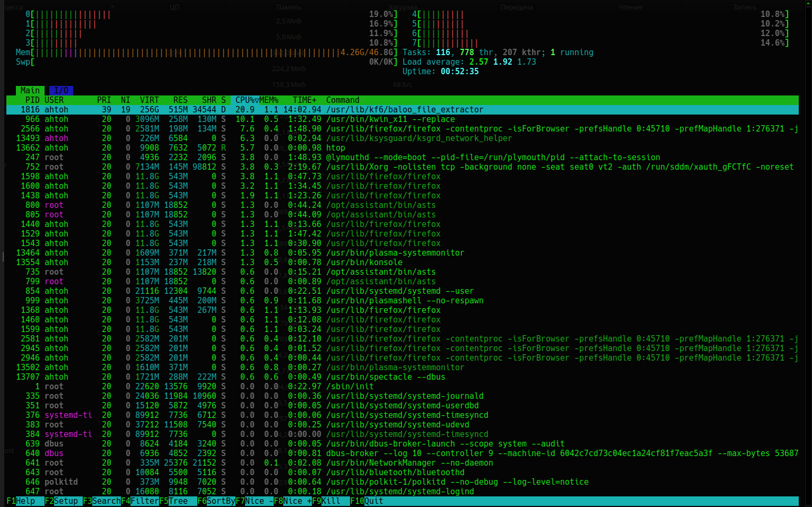This screenshot has height=507, width=812.
Task: Select the Xorg process row
Action: (403, 167)
